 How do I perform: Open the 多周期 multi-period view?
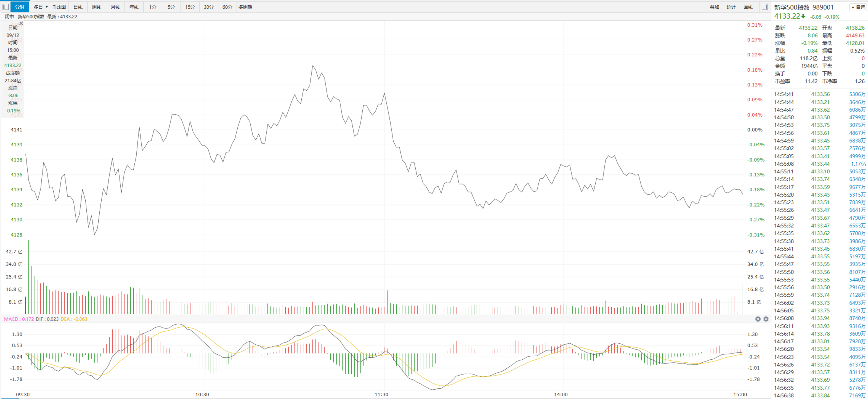[x=245, y=7]
